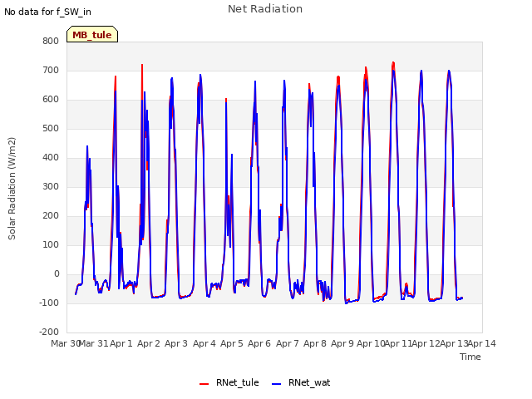Click the 200 y-axis tick label

tap(51, 216)
